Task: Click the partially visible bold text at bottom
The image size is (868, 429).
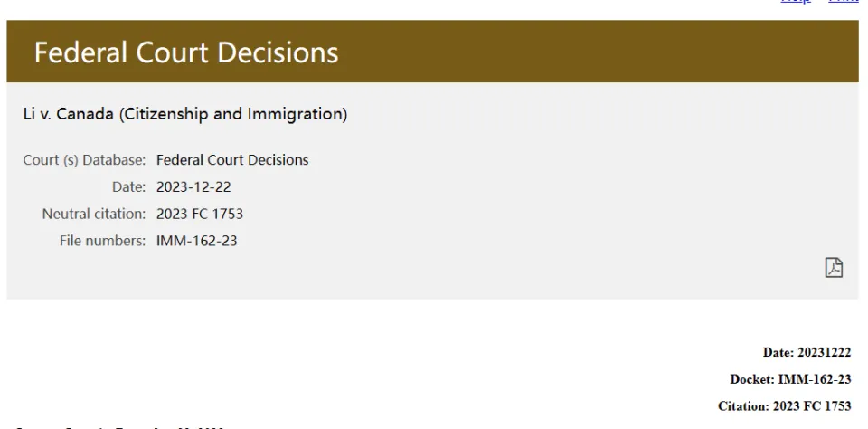Action: [x=119, y=427]
